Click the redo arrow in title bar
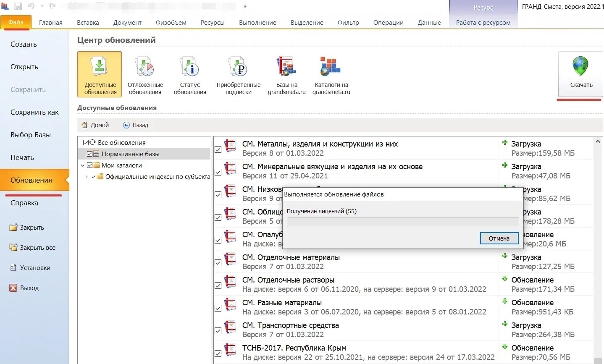This screenshot has width=604, height=364. pos(53,6)
